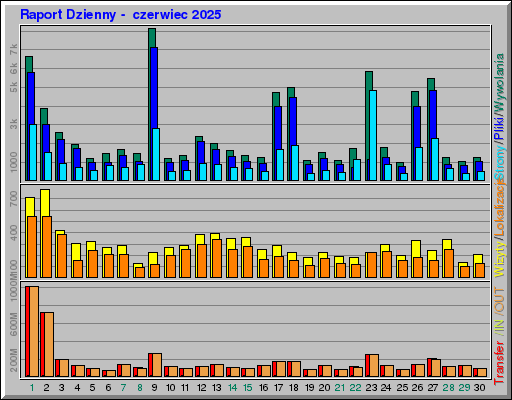
Task: Select day label 27 on the x-axis
Action: [x=433, y=388]
